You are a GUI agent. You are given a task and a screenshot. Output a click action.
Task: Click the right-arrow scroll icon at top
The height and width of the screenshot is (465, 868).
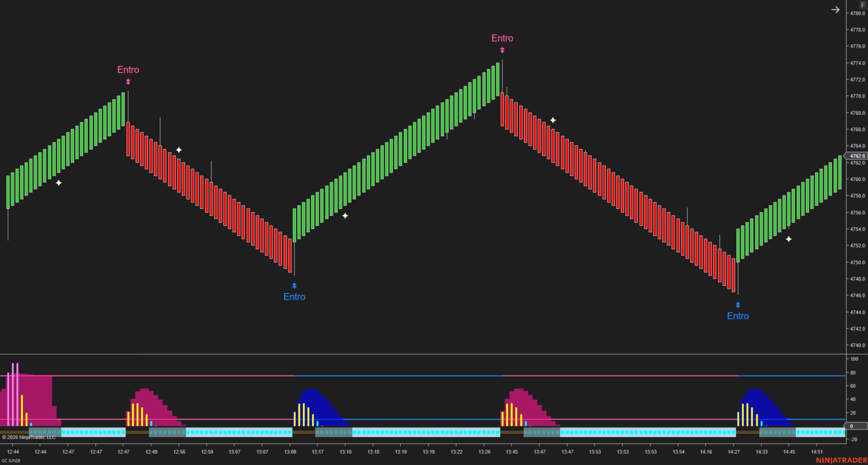[x=835, y=10]
